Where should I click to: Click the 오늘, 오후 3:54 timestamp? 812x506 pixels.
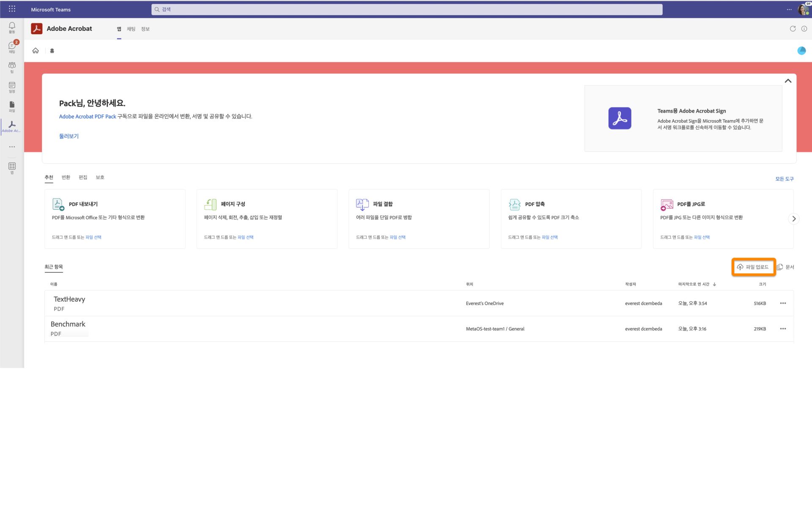[x=693, y=303]
